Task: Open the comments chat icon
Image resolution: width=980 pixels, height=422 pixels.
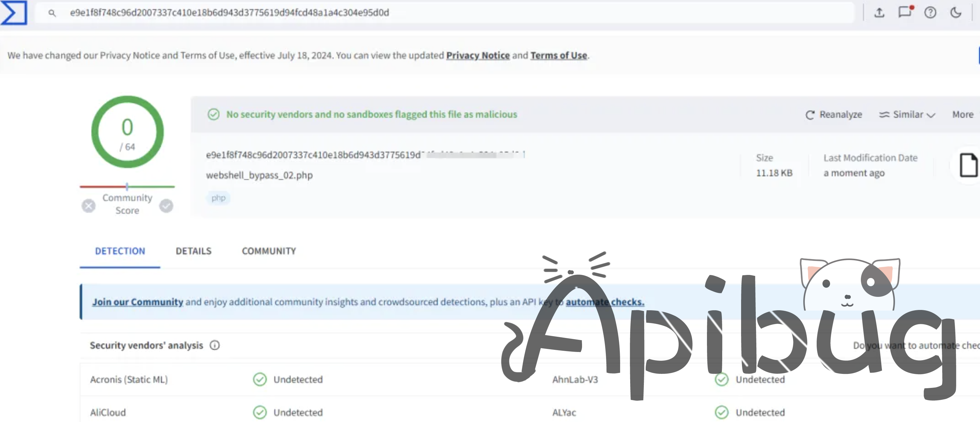Action: pyautogui.click(x=905, y=12)
